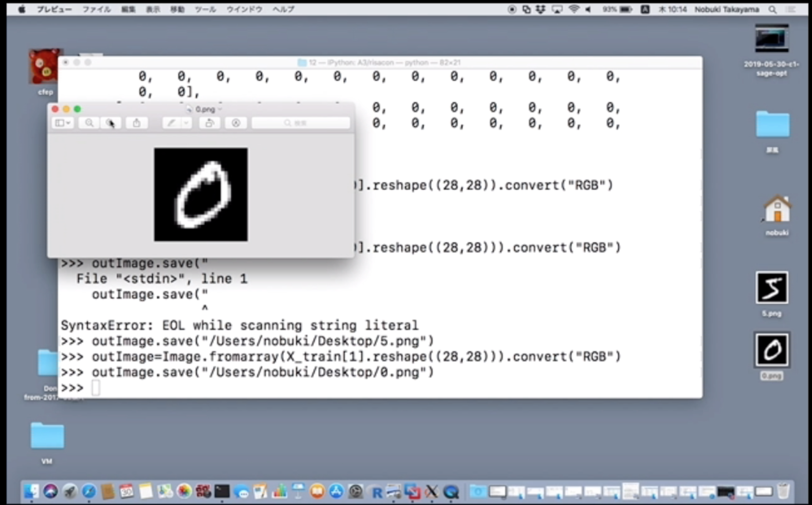Click the highlight pen tool in Preview
The height and width of the screenshot is (505, 812).
pyautogui.click(x=171, y=123)
